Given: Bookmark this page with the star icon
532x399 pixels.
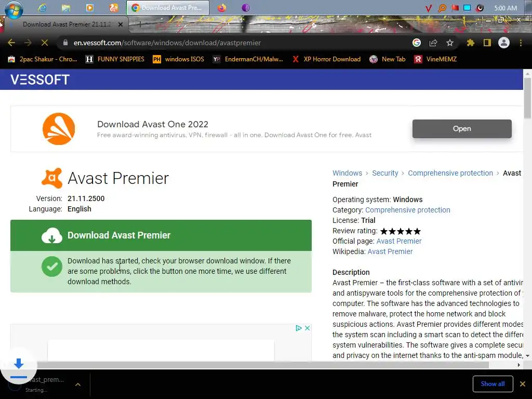Looking at the screenshot, I should 450,43.
